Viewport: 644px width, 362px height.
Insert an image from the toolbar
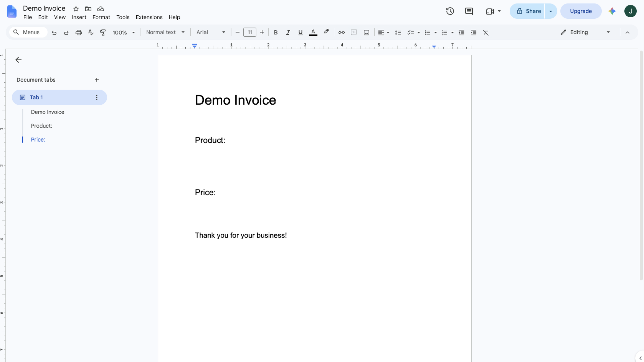pyautogui.click(x=367, y=32)
